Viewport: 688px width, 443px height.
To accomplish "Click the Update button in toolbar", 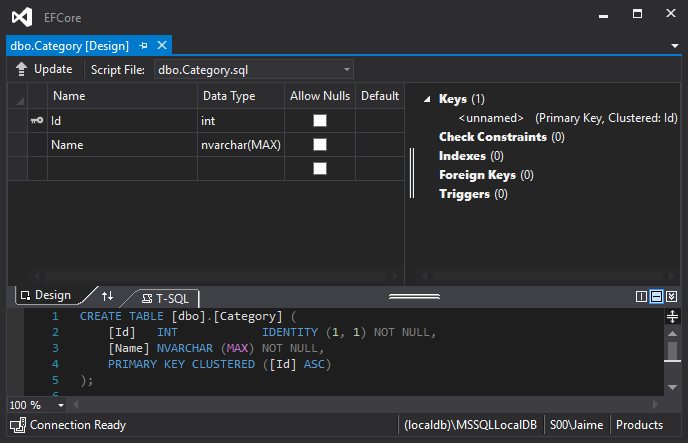I will pos(44,69).
